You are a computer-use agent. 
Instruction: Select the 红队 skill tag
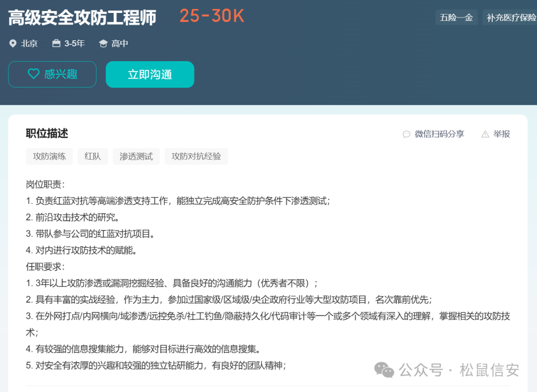(x=93, y=156)
